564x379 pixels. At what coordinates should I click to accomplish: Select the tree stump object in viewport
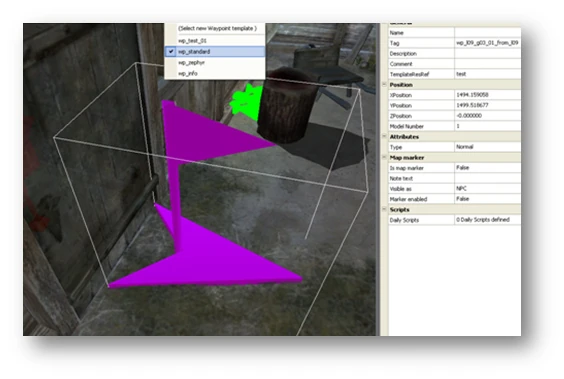(286, 108)
